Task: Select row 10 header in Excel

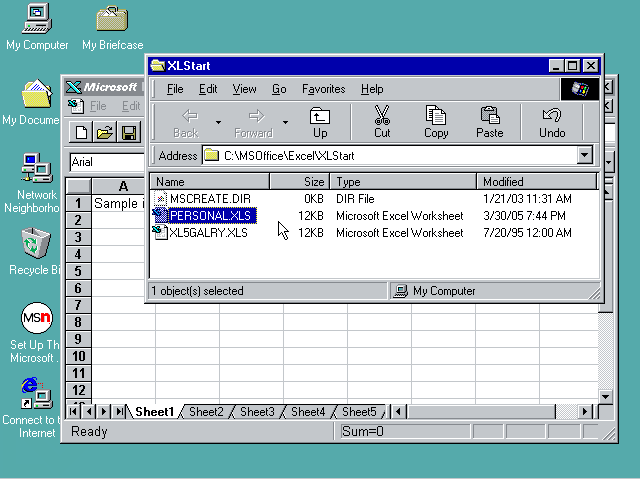Action: point(78,356)
